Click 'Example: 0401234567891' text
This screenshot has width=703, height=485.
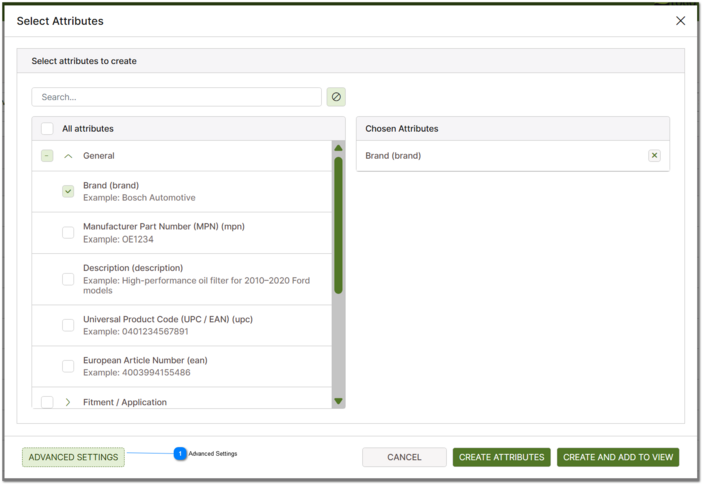135,332
